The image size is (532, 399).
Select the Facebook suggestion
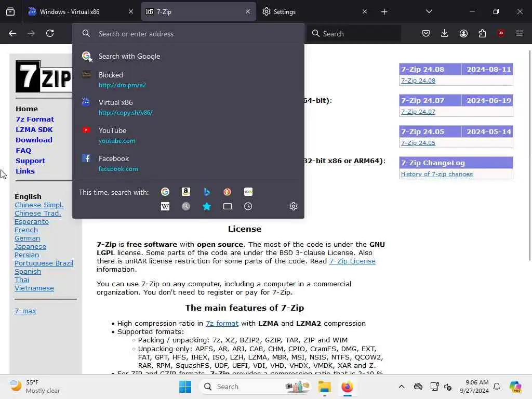click(188, 164)
